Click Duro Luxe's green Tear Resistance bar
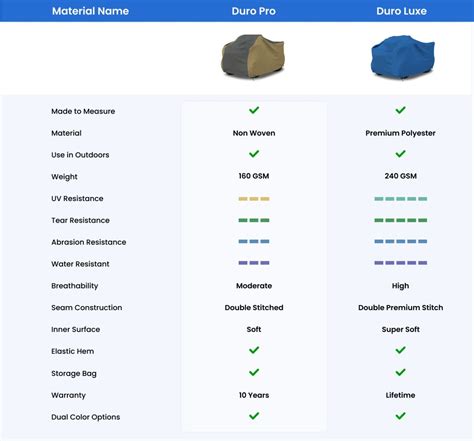Image resolution: width=474 pixels, height=441 pixels. [x=401, y=220]
